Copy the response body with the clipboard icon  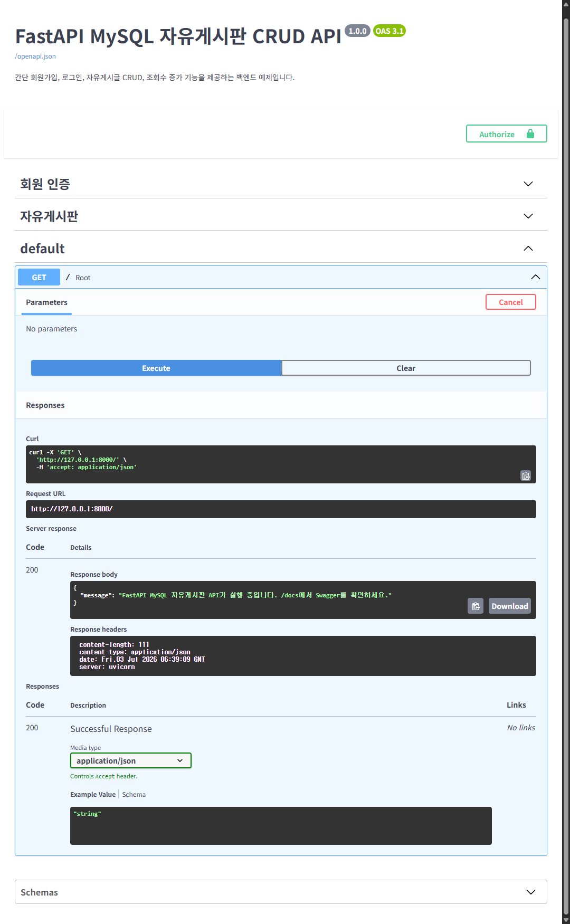tap(476, 606)
